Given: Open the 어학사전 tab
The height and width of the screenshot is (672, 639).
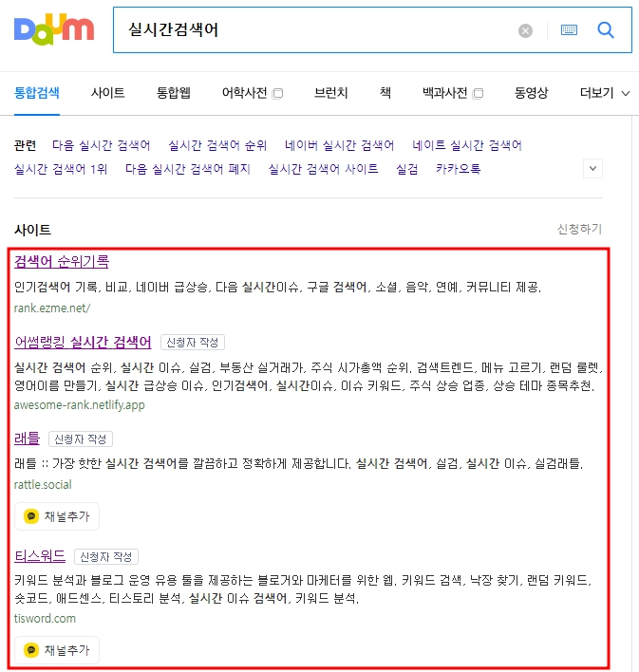Looking at the screenshot, I should click(x=244, y=93).
